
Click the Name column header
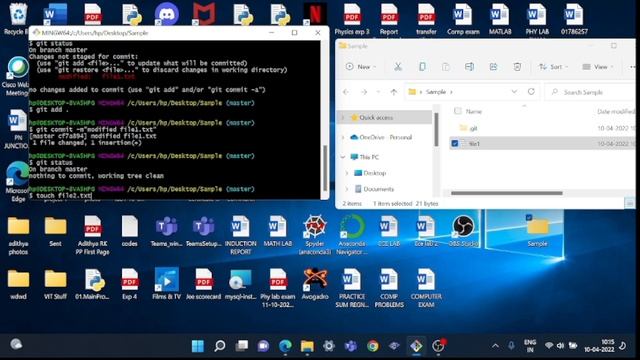coord(473,111)
